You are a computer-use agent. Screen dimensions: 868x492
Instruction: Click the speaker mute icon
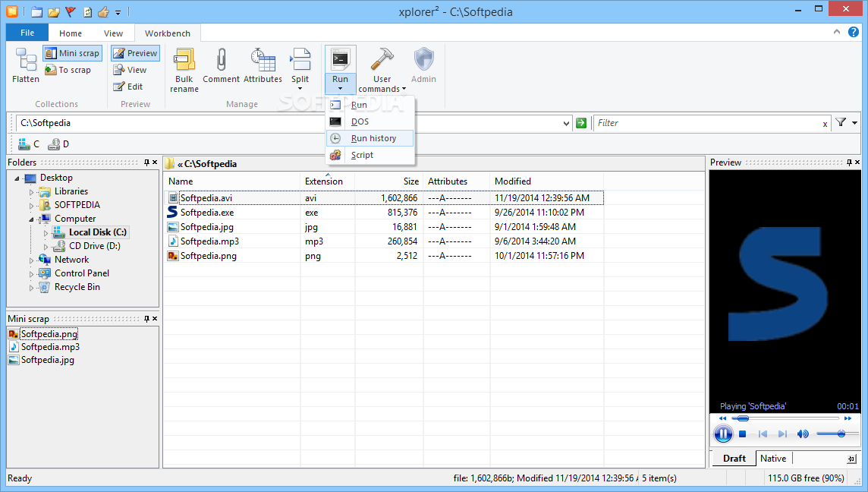pyautogui.click(x=803, y=434)
